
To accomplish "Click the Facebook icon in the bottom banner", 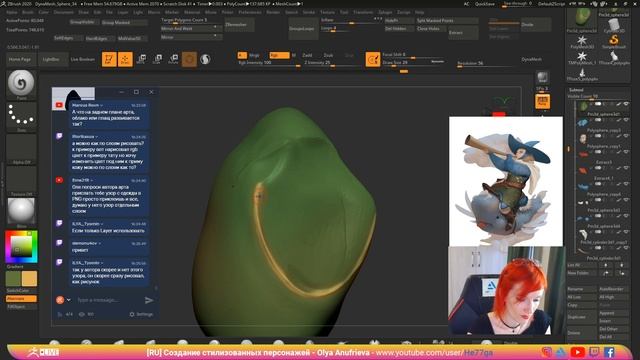I will (x=609, y=352).
